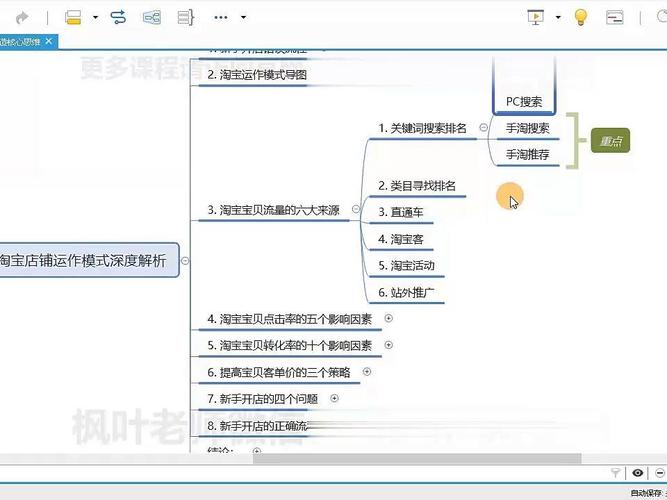The image size is (667, 500).
Task: Insert a summary bracket from the toolbar
Action: [185, 17]
